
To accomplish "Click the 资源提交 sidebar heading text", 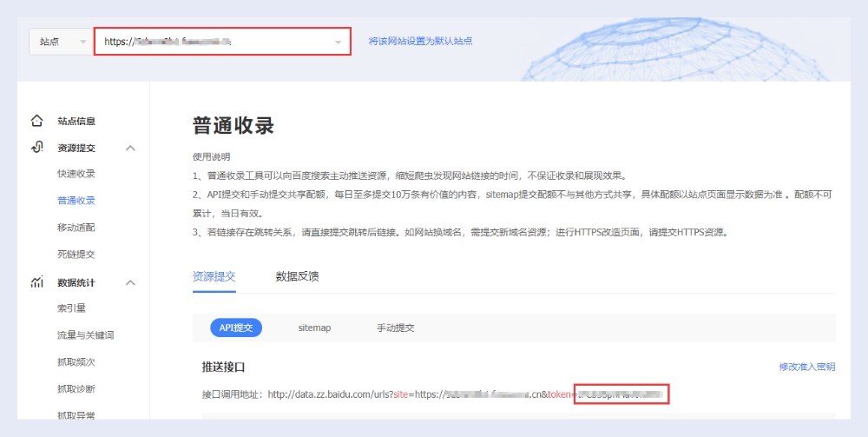I will point(76,148).
